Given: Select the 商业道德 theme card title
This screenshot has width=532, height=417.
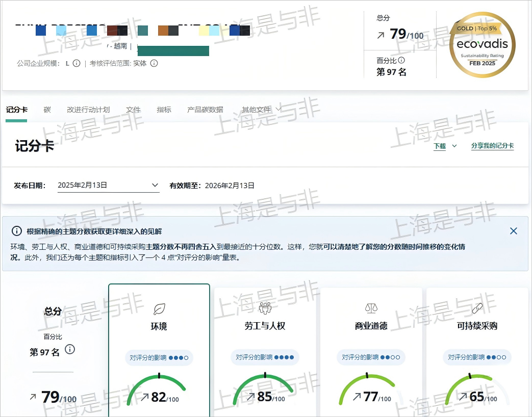Looking at the screenshot, I should [x=371, y=326].
